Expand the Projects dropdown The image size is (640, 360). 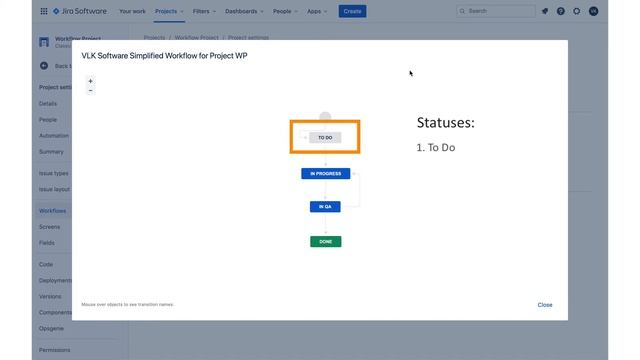(169, 11)
